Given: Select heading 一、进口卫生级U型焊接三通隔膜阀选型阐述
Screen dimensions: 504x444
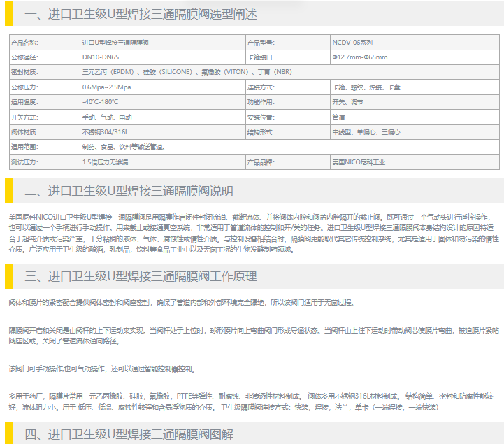Looking at the screenshot, I should 141,14.
